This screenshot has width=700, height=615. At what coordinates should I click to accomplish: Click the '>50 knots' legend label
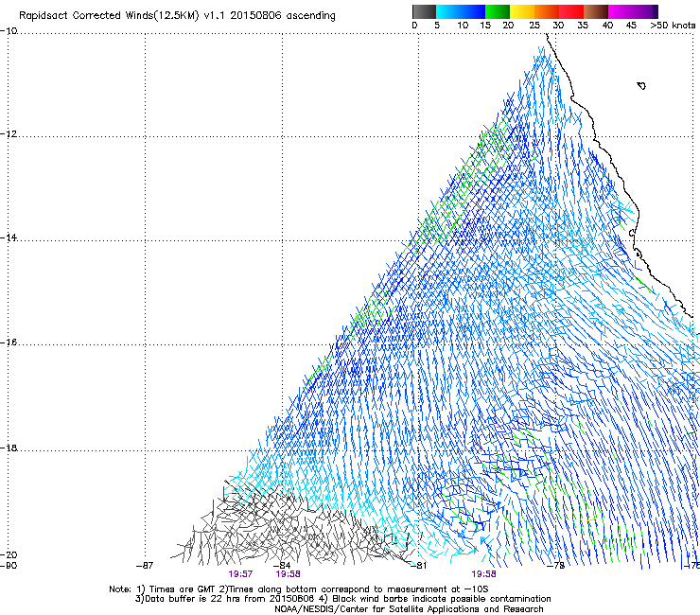[x=673, y=26]
